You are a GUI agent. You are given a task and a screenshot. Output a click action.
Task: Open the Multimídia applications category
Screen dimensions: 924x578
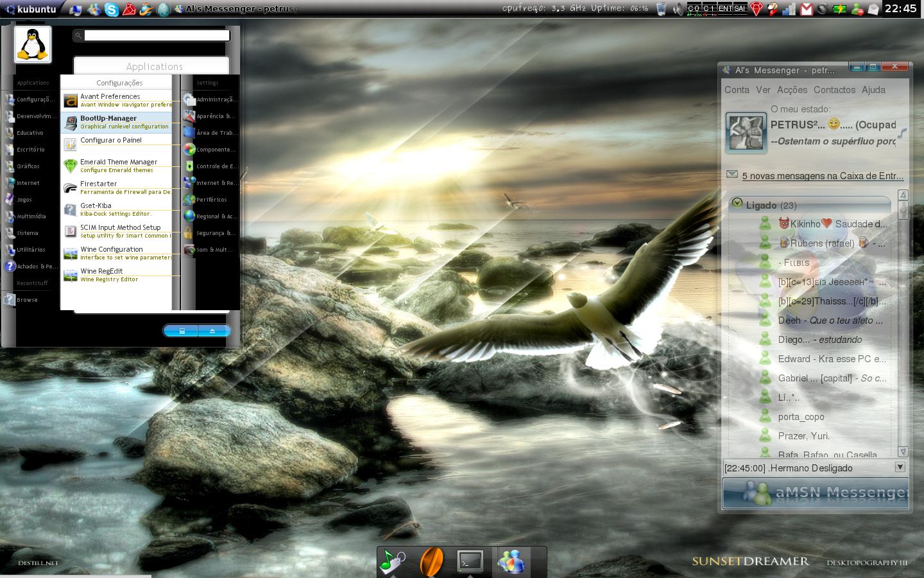[x=30, y=216]
